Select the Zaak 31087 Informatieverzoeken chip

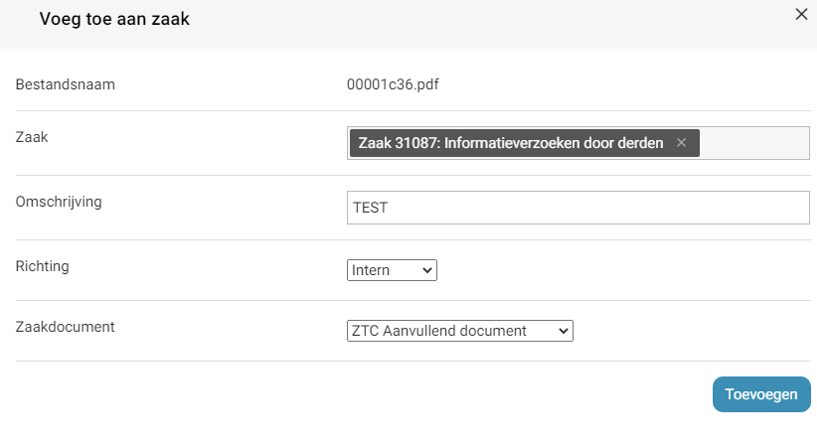510,143
